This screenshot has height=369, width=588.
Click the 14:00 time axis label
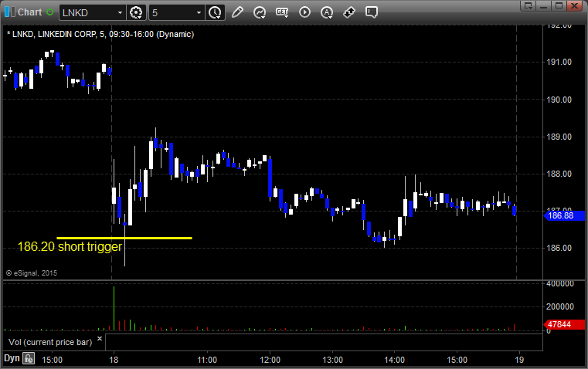[x=395, y=360]
